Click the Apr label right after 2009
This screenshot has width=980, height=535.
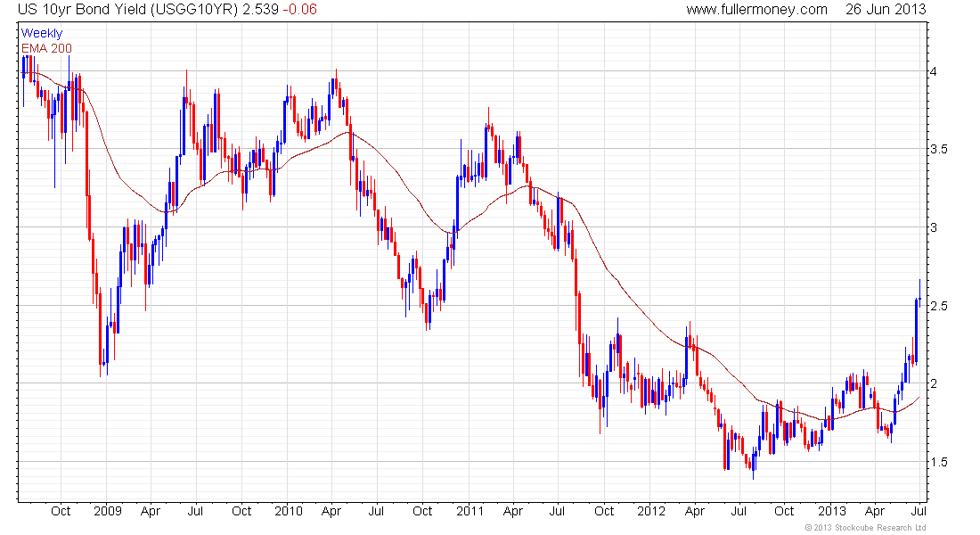[x=151, y=511]
